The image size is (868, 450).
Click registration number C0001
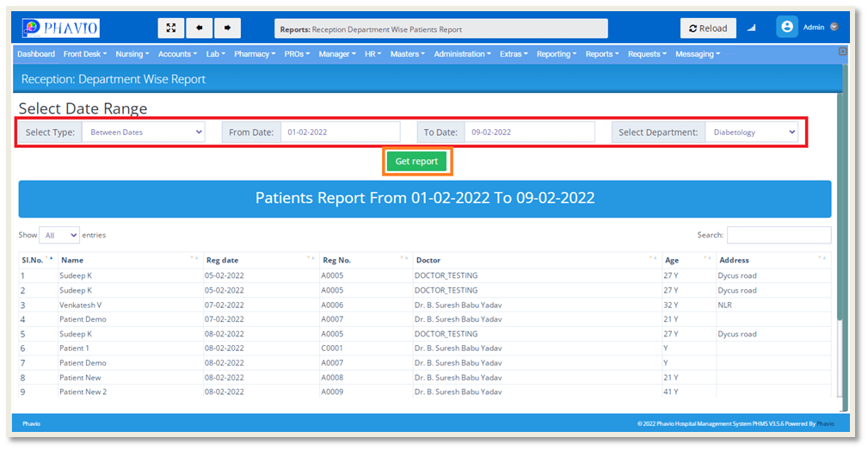pos(332,348)
